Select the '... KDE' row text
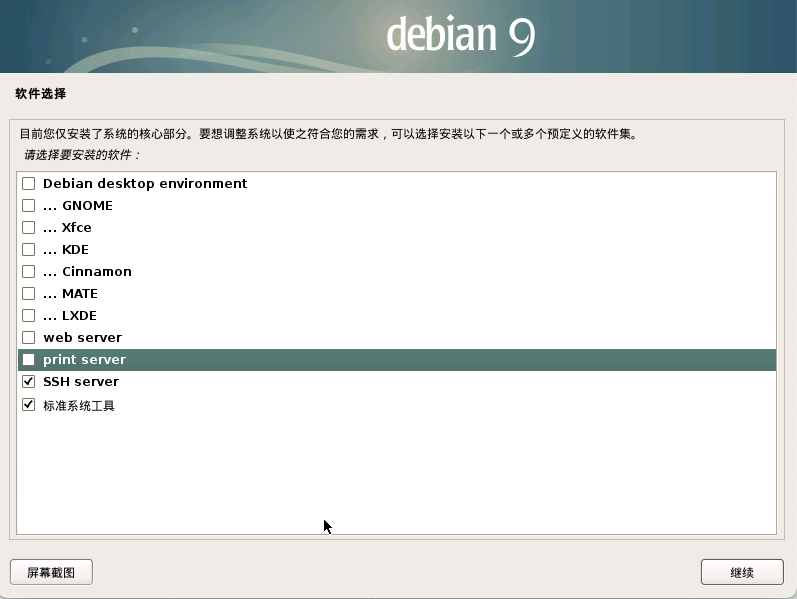 pos(66,250)
